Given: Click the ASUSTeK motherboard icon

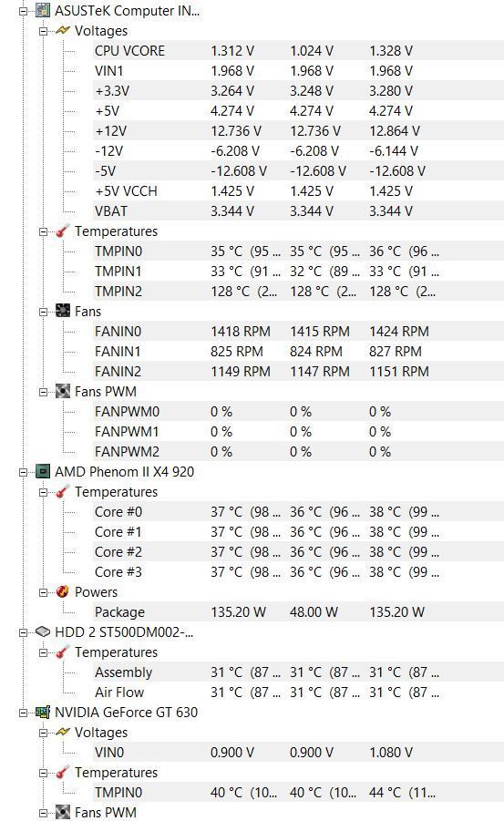Looking at the screenshot, I should [x=43, y=10].
